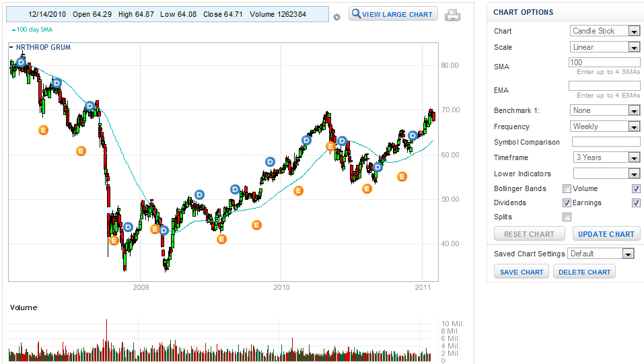
Task: Click dividend D marker just right of 2010 earnings E near 62
Action: 342,141
